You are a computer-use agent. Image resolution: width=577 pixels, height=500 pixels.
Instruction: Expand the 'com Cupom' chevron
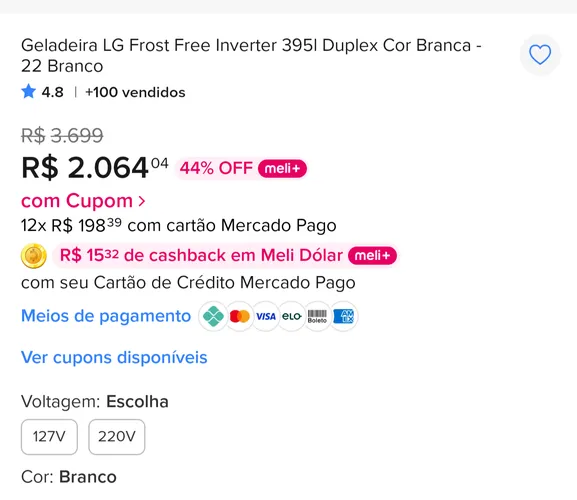[142, 201]
